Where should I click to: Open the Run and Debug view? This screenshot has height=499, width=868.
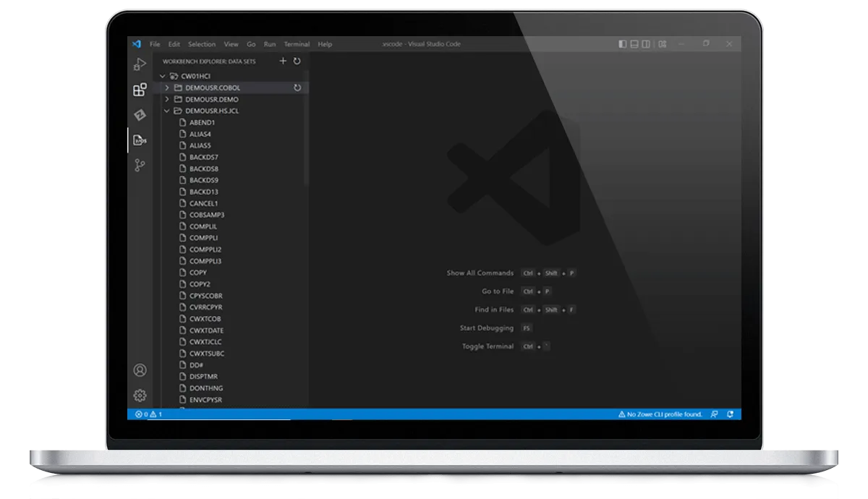pos(140,65)
